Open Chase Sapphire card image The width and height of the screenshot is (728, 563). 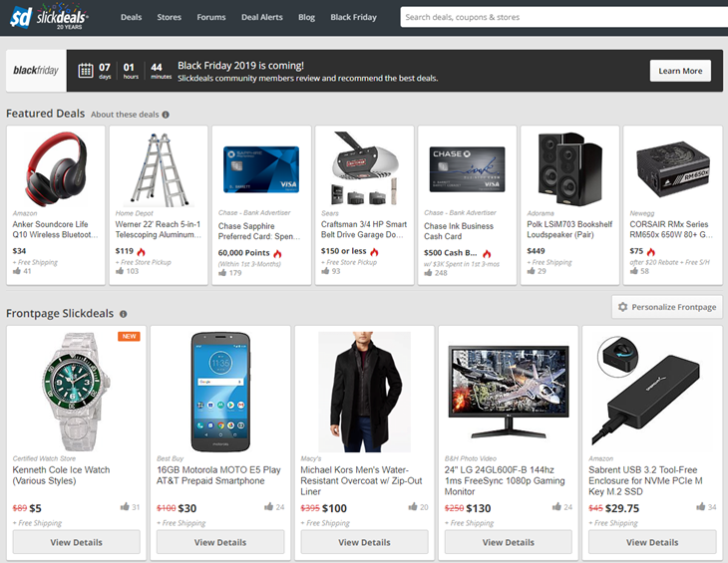[x=261, y=169]
